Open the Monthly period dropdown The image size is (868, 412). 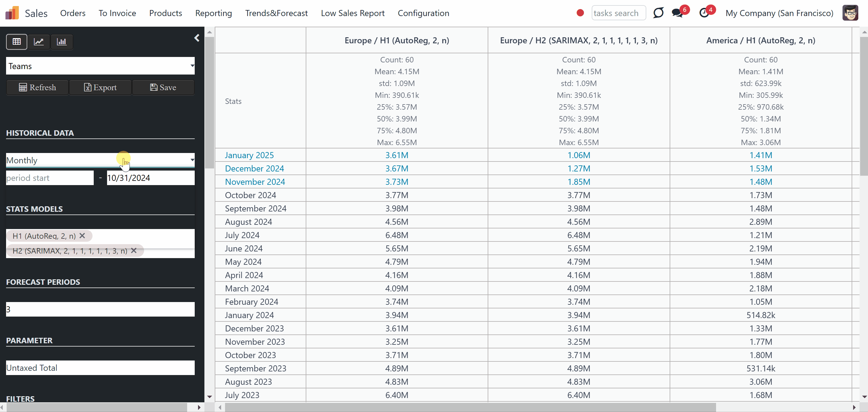click(x=100, y=160)
